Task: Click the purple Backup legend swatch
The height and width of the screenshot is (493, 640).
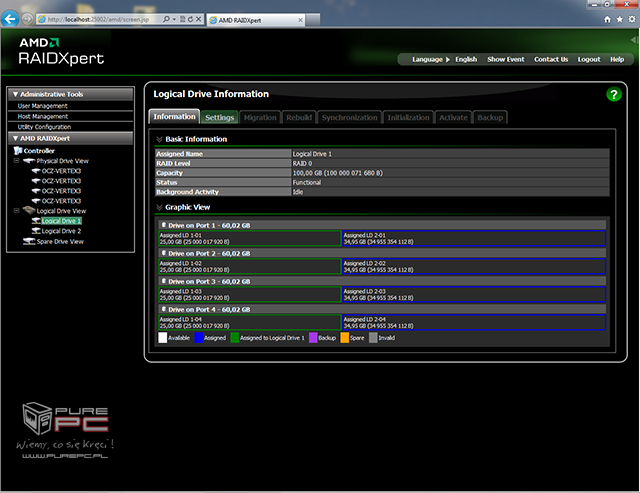Action: [x=313, y=338]
